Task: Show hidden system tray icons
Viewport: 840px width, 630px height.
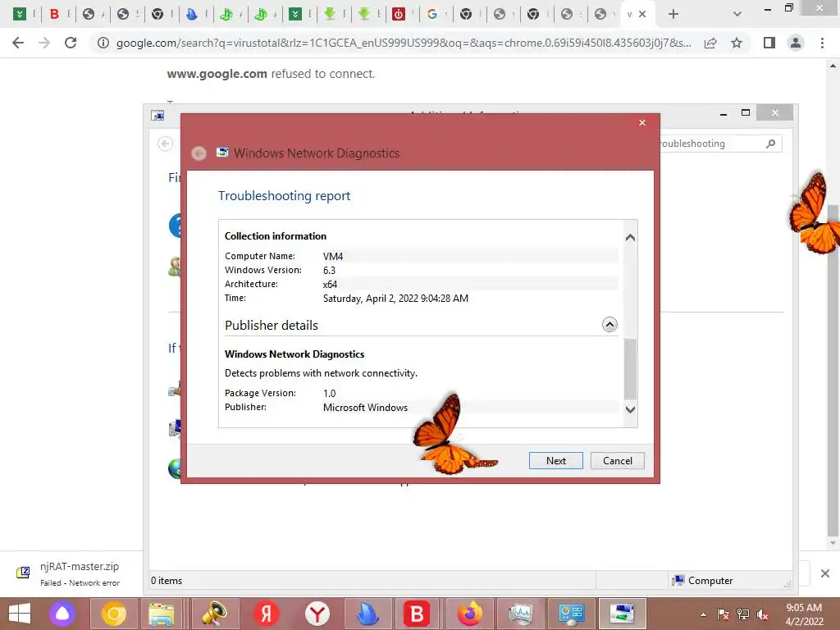Action: 703,614
